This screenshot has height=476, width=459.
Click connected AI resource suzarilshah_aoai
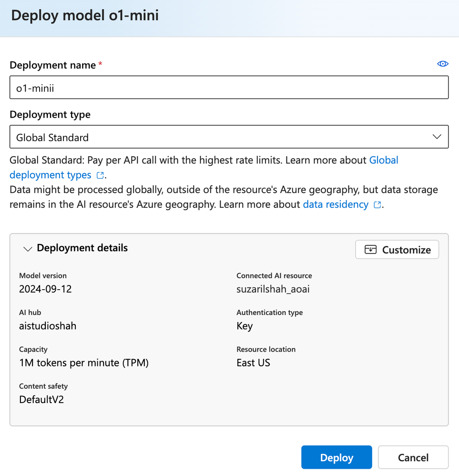[x=273, y=289]
